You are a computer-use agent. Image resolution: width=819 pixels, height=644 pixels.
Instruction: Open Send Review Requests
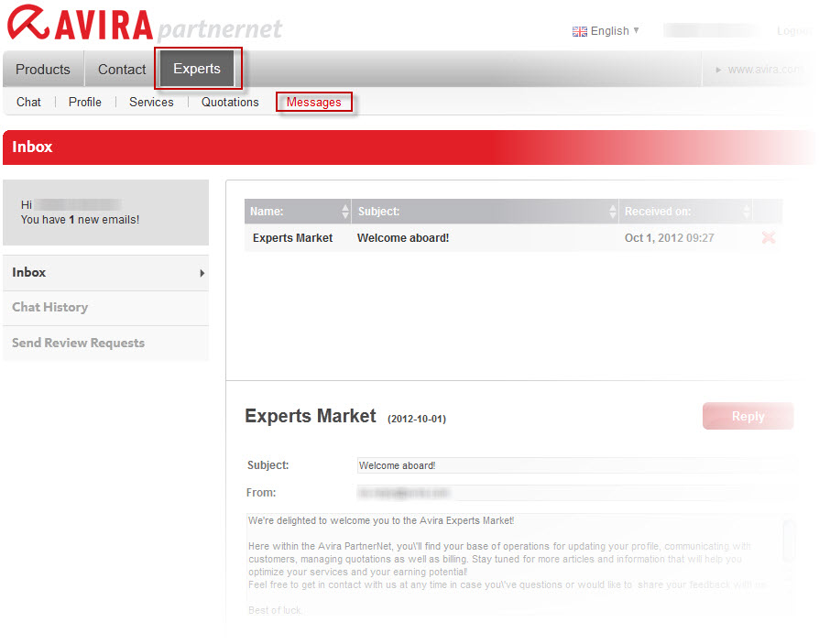(x=105, y=344)
